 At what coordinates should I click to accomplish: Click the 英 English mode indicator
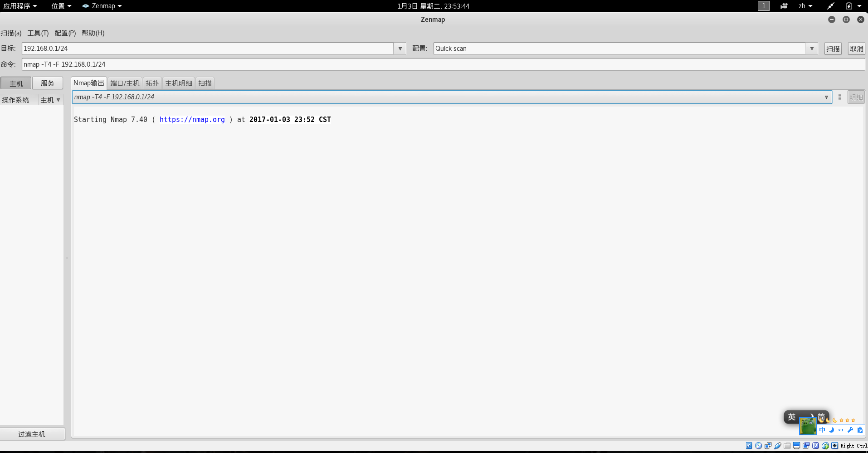(x=792, y=417)
